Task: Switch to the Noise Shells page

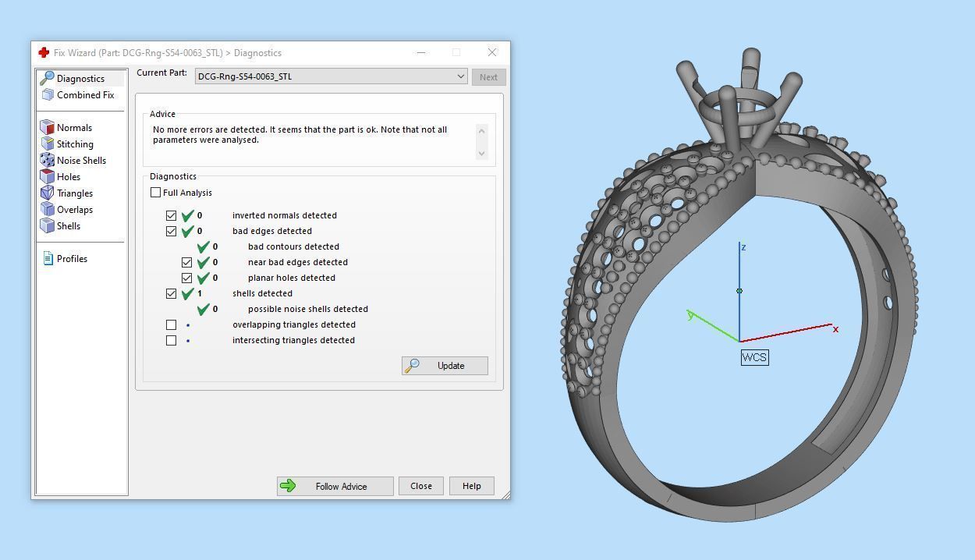Action: click(x=81, y=160)
